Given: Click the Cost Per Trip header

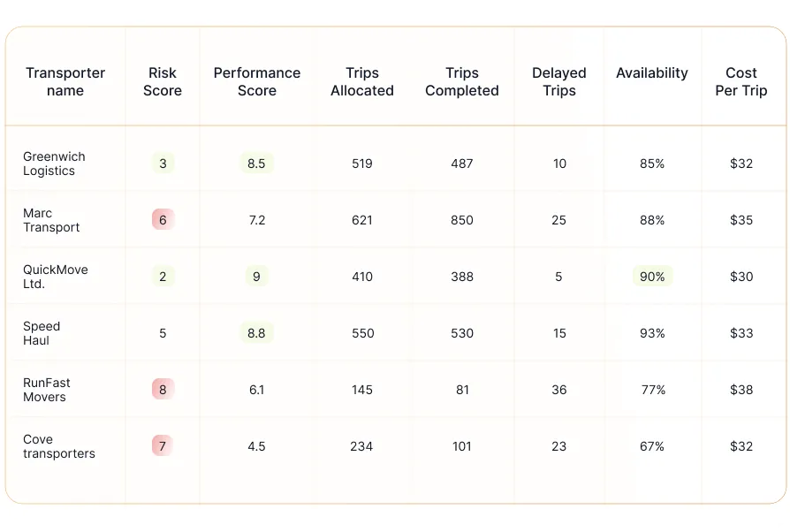Looking at the screenshot, I should coord(741,81).
